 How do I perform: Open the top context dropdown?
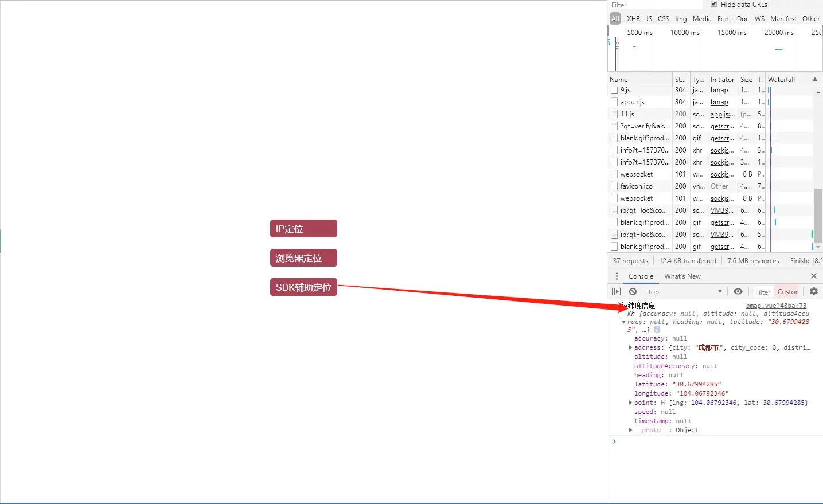(x=684, y=292)
